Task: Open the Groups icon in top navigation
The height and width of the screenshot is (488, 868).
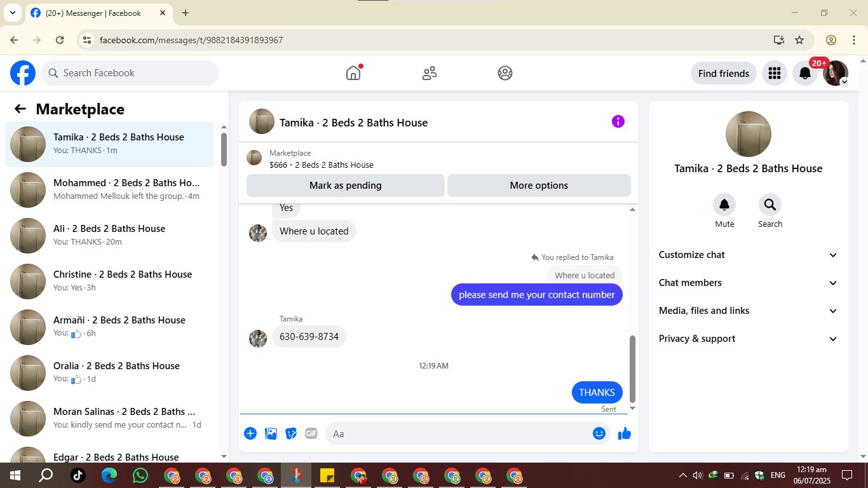Action: (505, 73)
